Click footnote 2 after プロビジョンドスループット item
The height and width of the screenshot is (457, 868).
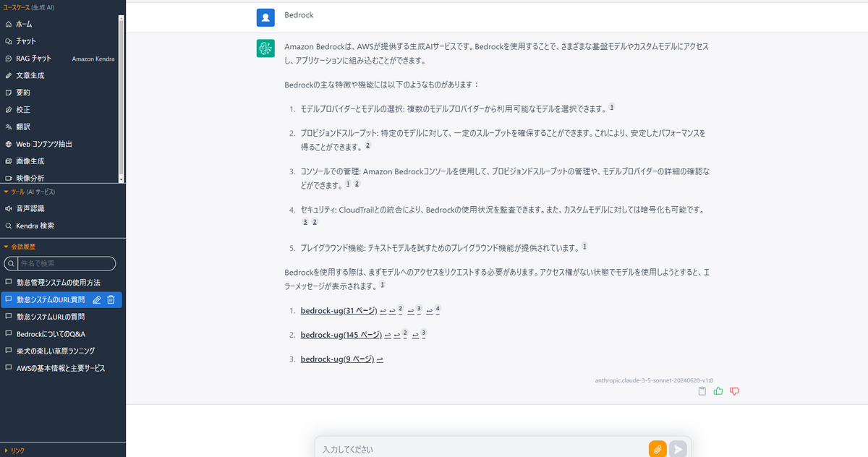click(x=367, y=145)
